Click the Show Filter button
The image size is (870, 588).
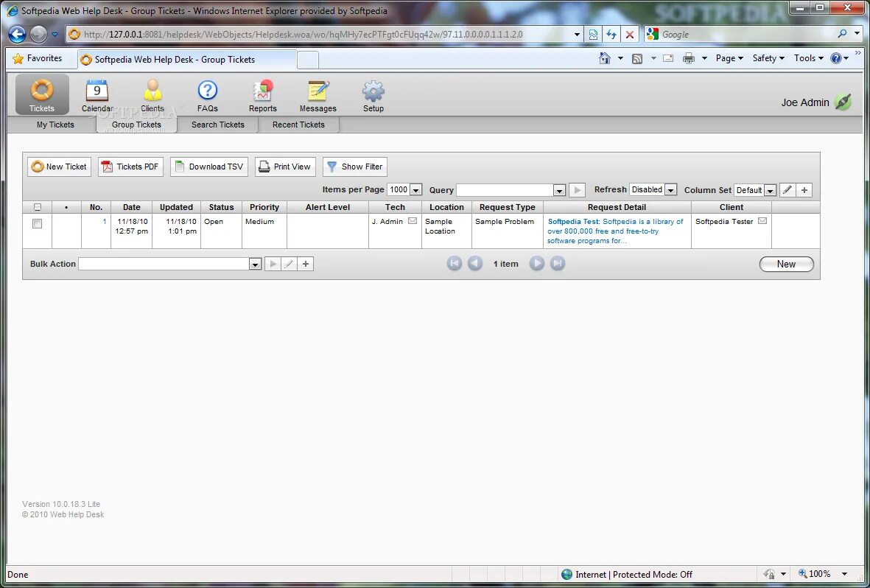pyautogui.click(x=355, y=167)
